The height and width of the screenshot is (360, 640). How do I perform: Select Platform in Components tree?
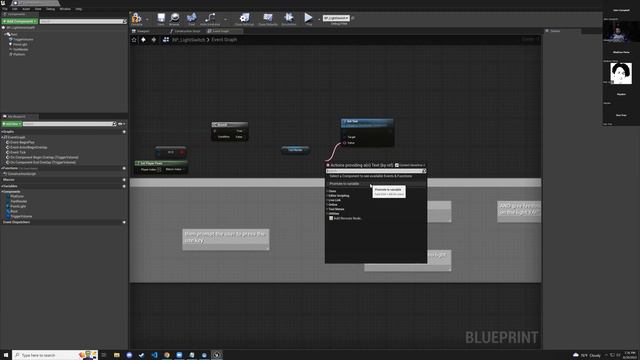click(x=19, y=54)
